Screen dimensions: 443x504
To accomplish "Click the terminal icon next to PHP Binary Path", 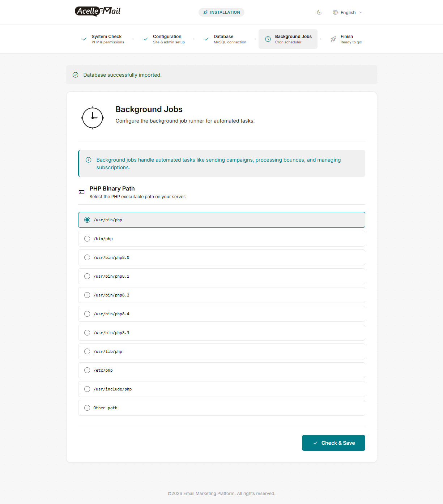I will click(82, 192).
